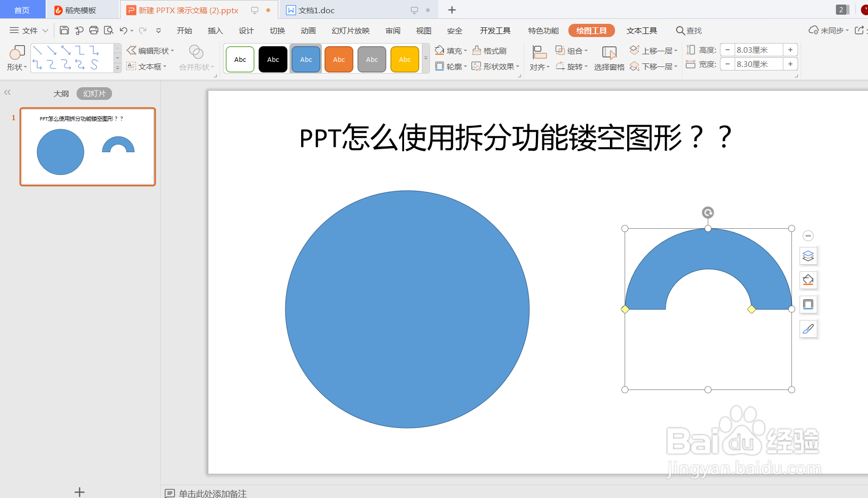
Task: Toggle the sync status (未同步) indicator
Action: tap(830, 30)
